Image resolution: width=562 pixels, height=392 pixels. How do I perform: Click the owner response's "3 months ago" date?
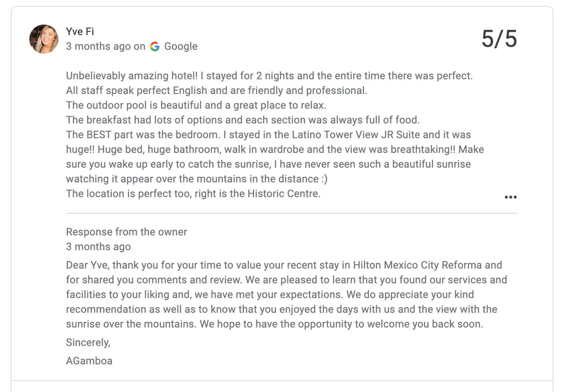(x=98, y=247)
